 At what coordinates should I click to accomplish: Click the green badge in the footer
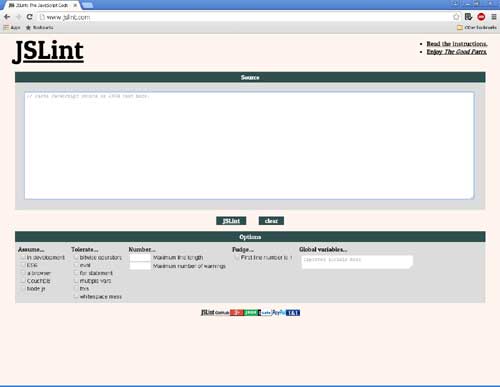pos(251,313)
